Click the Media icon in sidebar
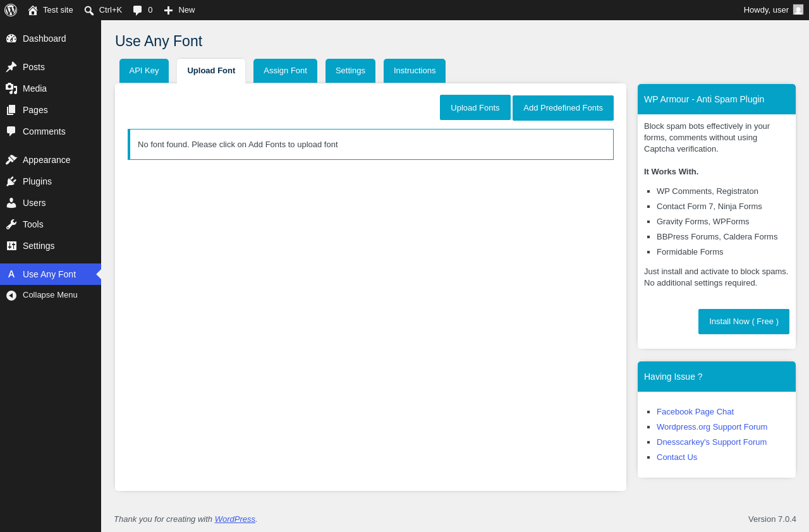The image size is (809, 532). (x=11, y=88)
